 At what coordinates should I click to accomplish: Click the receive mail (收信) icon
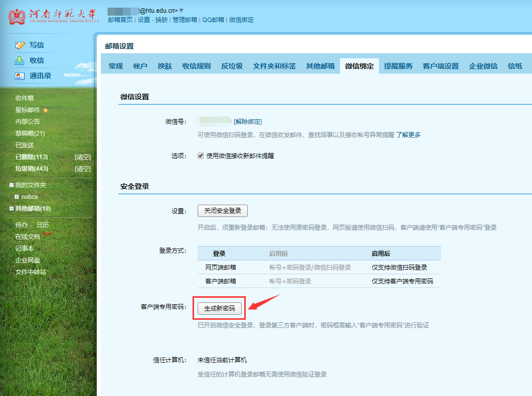click(20, 60)
